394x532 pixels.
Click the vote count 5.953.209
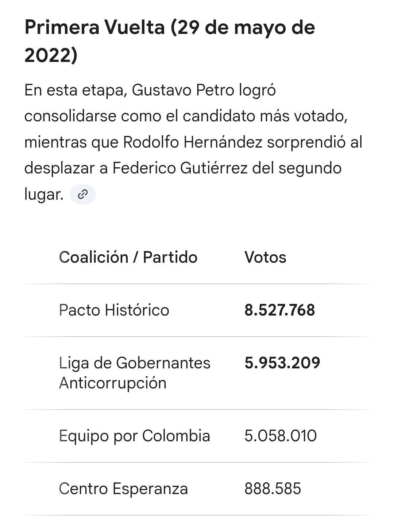(282, 363)
